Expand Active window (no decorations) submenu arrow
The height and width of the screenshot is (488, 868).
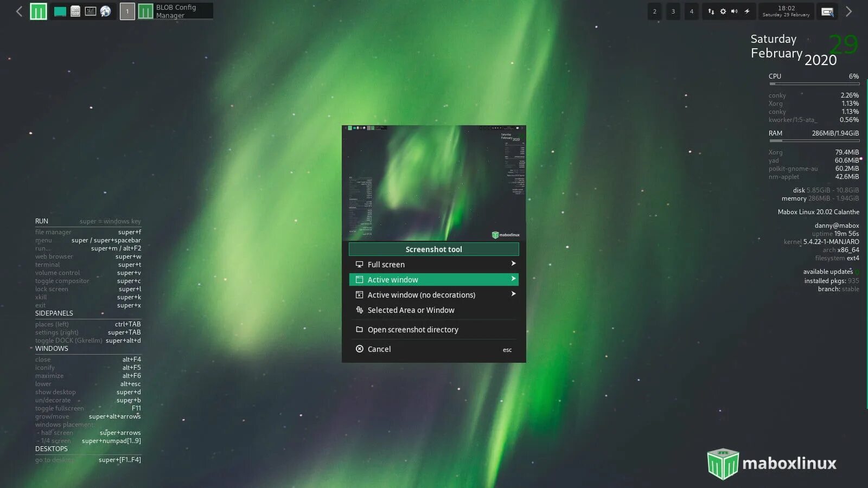(x=513, y=294)
